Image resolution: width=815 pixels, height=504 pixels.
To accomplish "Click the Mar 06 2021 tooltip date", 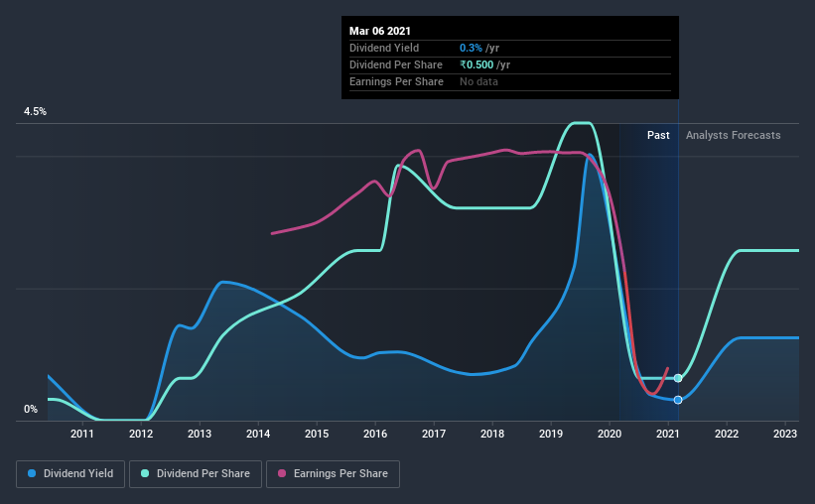I will point(380,31).
